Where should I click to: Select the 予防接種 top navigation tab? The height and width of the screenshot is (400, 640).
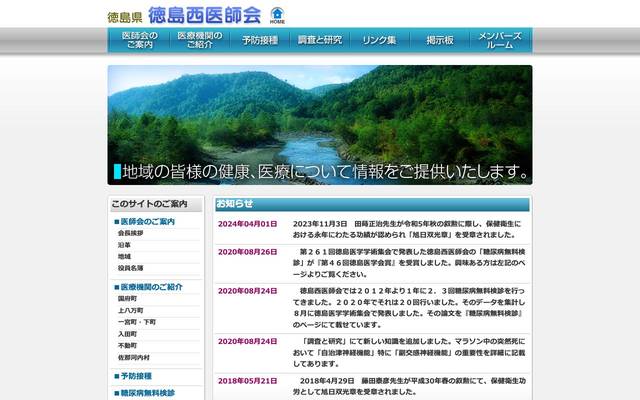pyautogui.click(x=260, y=40)
